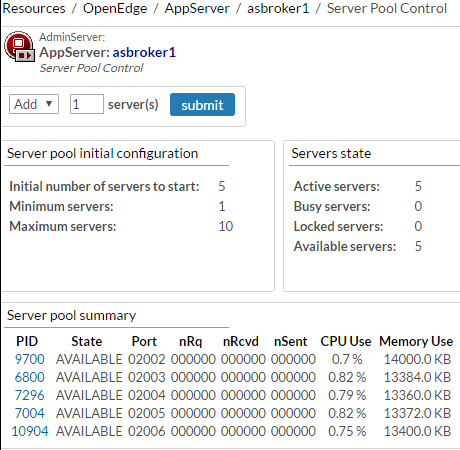Select the Locked servers label
The image size is (460, 450).
tap(338, 226)
